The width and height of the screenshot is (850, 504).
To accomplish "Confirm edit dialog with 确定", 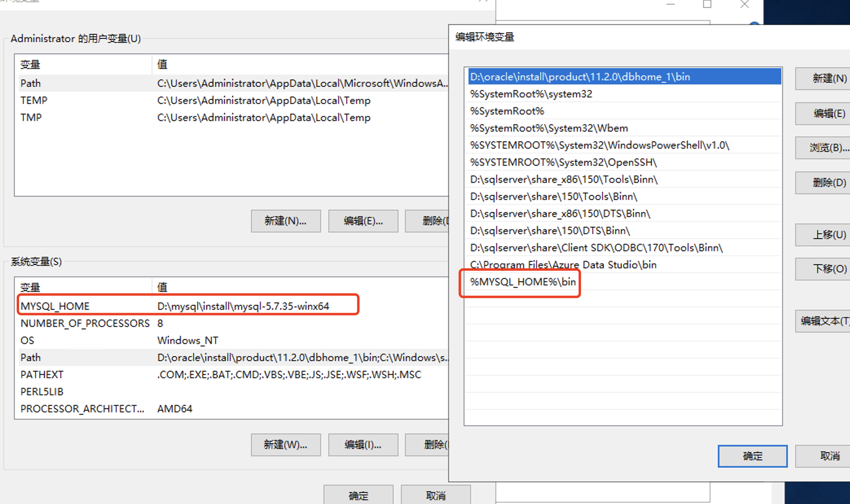I will click(x=752, y=456).
